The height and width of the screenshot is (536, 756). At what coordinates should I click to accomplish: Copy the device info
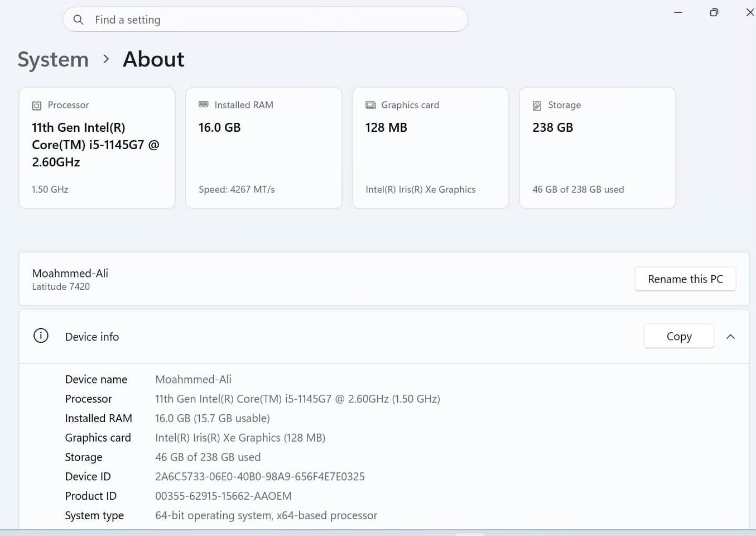pos(679,336)
